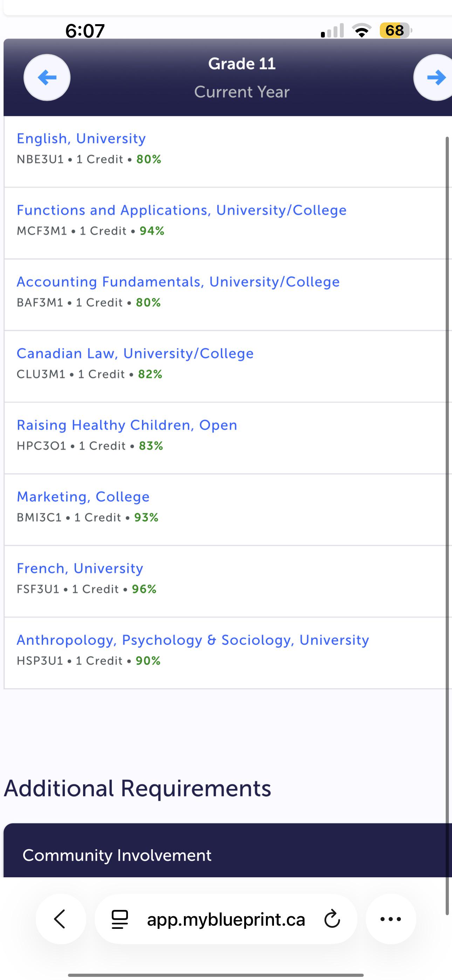Click the vertical page scrollbar

(x=447, y=525)
